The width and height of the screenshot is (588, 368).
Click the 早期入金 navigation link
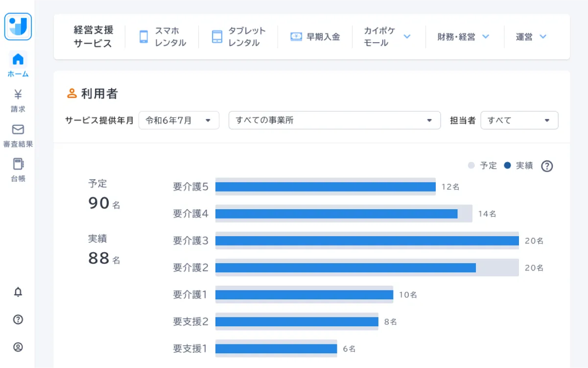coord(315,36)
